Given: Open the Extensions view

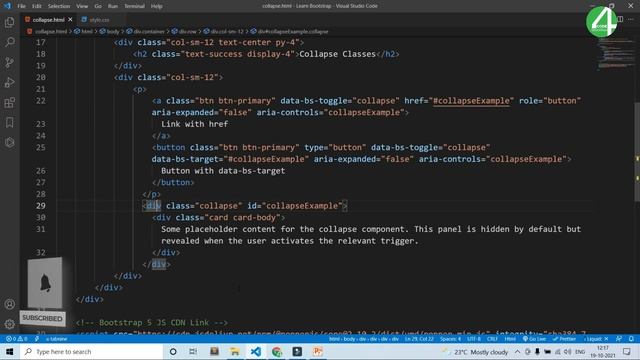Looking at the screenshot, I should 9,102.
